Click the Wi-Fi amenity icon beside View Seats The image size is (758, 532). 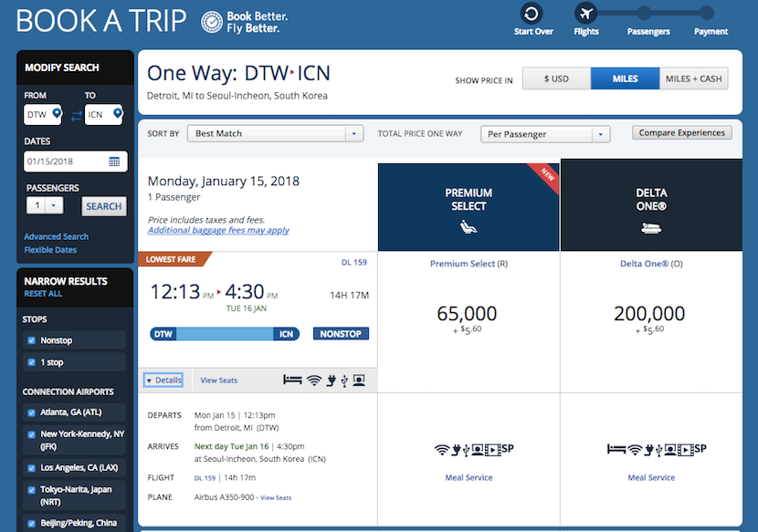pos(314,380)
